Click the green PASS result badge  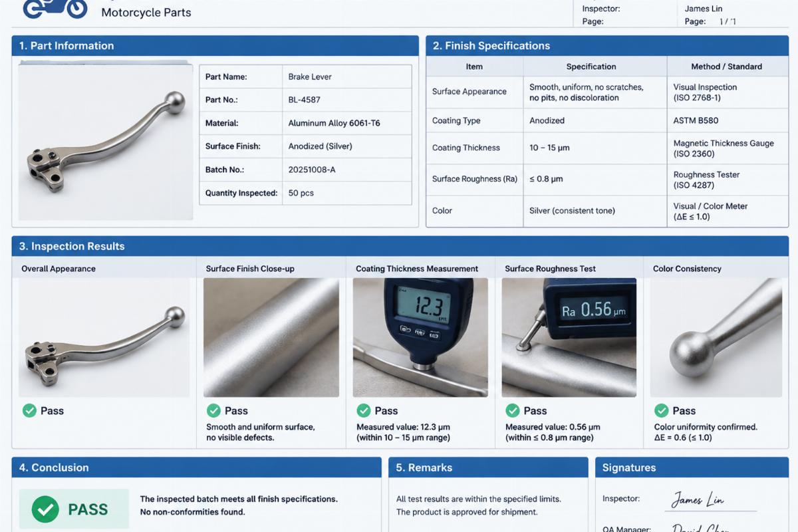(74, 509)
